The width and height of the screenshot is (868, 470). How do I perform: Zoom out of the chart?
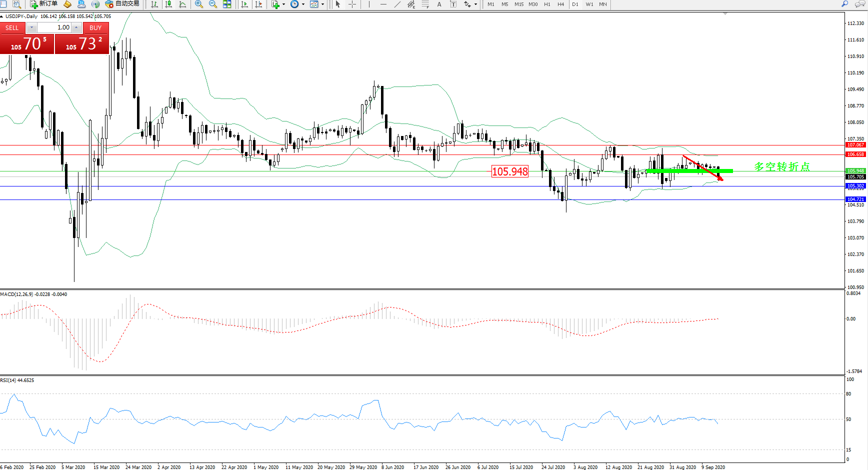point(212,4)
